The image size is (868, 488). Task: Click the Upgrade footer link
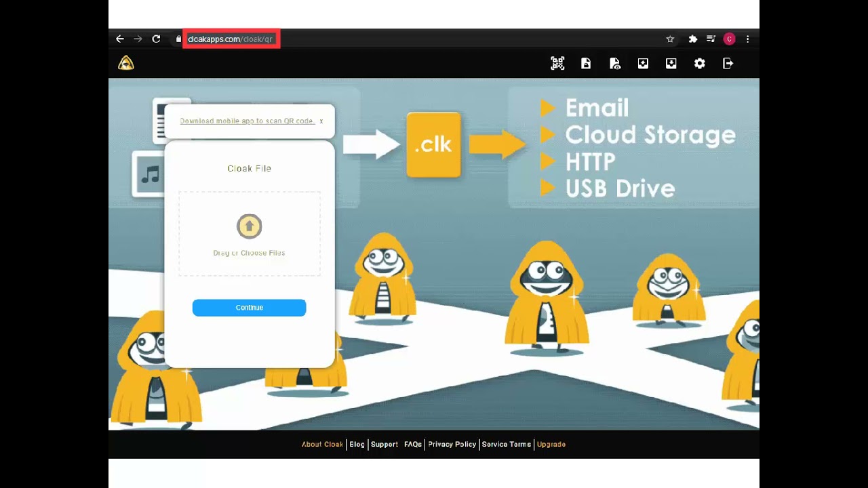click(x=551, y=445)
